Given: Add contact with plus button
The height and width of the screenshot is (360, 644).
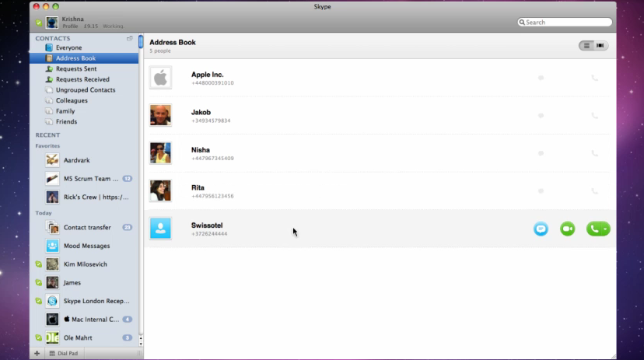Looking at the screenshot, I should pyautogui.click(x=37, y=354).
